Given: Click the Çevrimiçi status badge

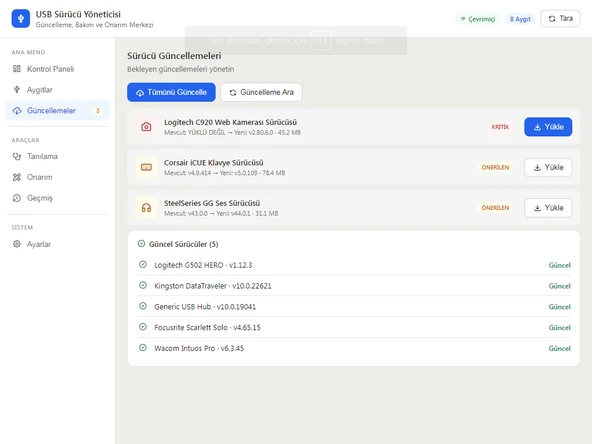Looking at the screenshot, I should click(x=477, y=19).
